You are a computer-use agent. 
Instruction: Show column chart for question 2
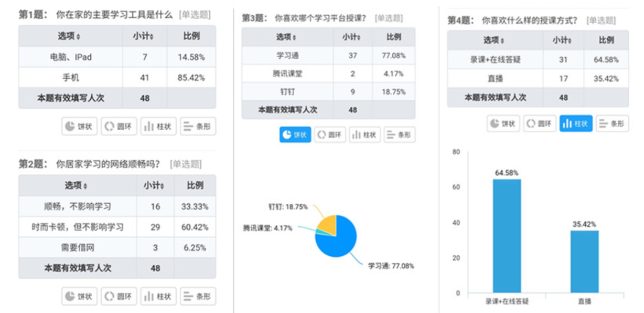tap(158, 296)
